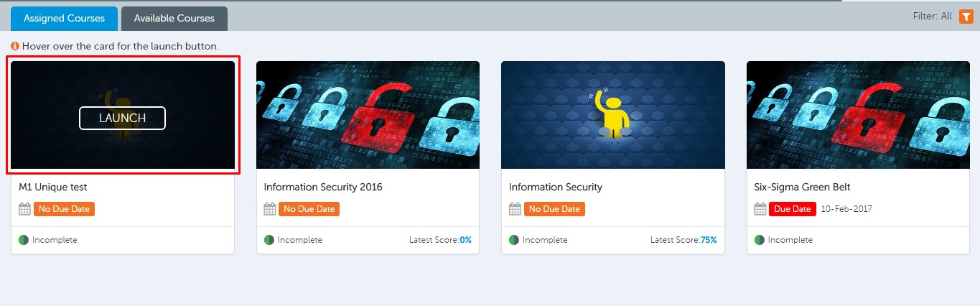Open the orange Filter funnel icon
Screen dimensions: 980x306
[x=966, y=17]
